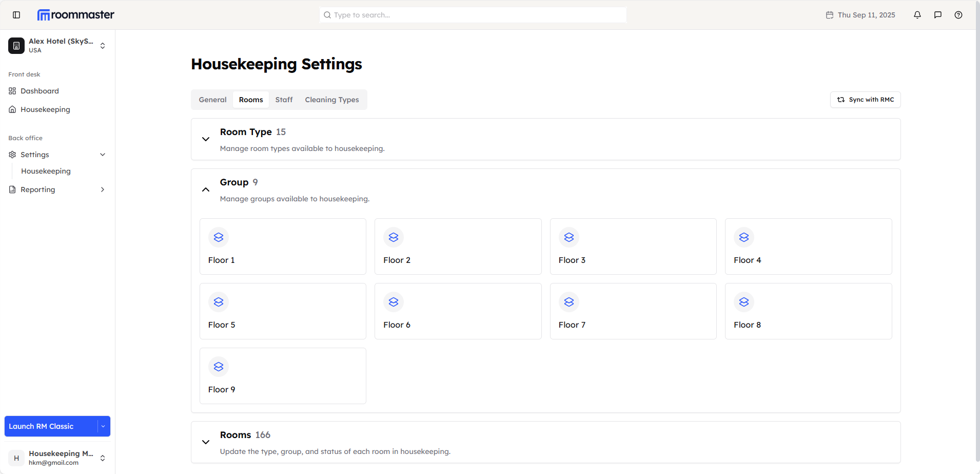The width and height of the screenshot is (980, 474).
Task: Click the Floor 1 layers icon
Action: [219, 237]
